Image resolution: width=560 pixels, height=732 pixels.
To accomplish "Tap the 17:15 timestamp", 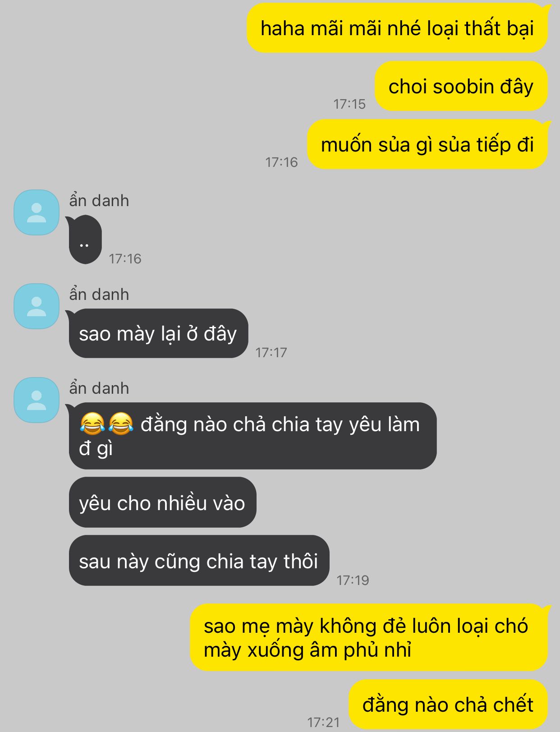I will [x=349, y=104].
